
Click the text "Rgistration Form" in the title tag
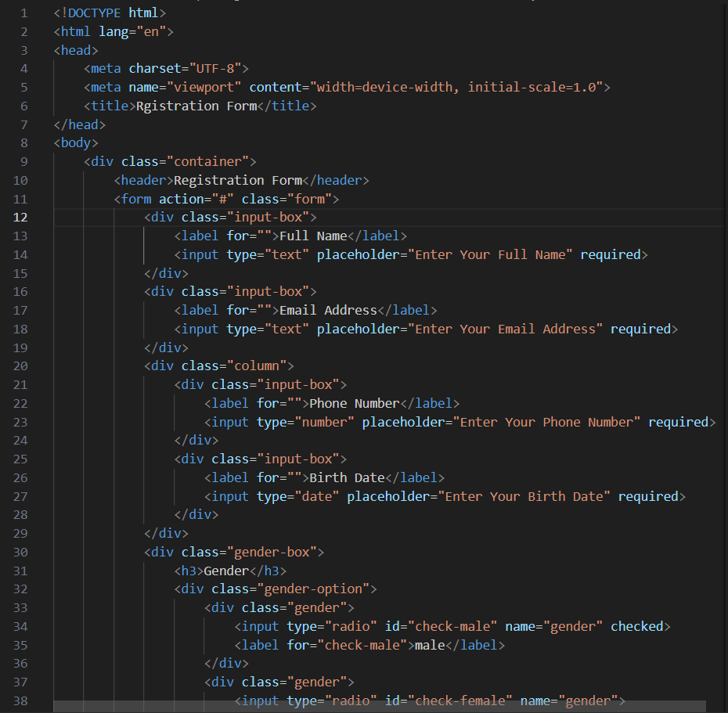(x=196, y=106)
